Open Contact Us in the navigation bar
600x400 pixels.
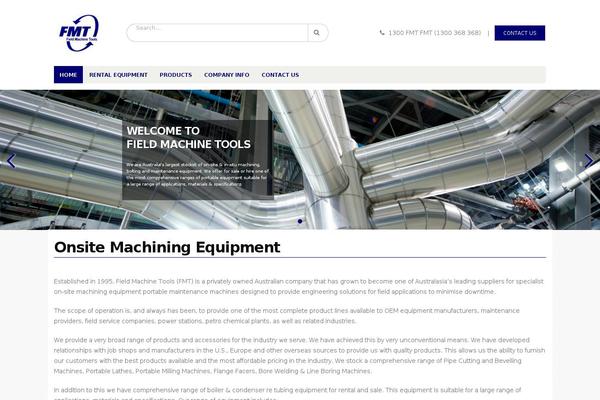(x=280, y=75)
